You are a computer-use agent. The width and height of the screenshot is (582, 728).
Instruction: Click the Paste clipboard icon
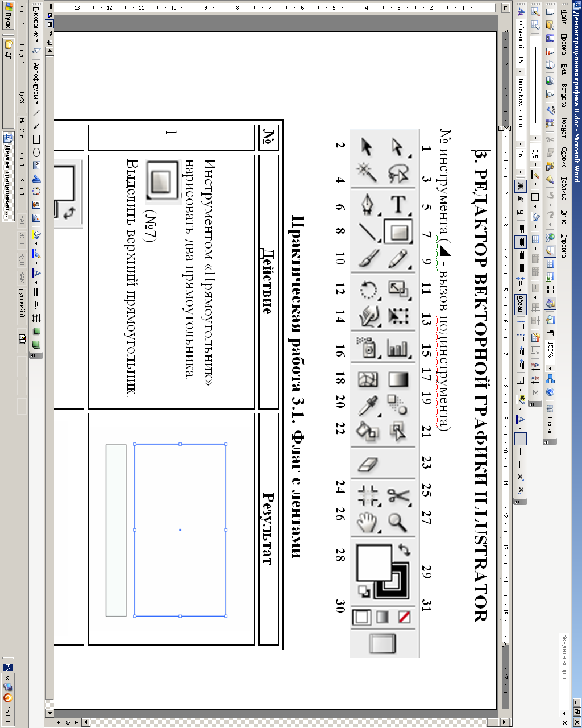(550, 166)
